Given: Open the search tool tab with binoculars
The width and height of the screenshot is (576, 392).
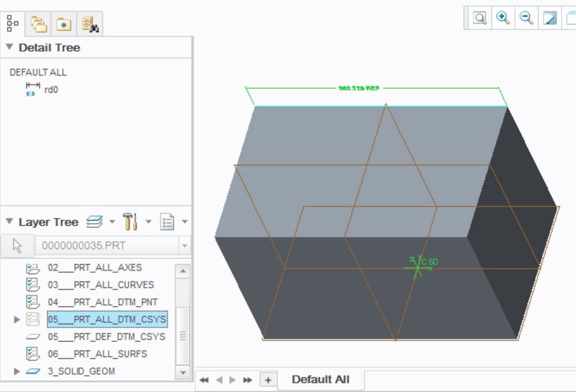Looking at the screenshot, I should pos(90,24).
